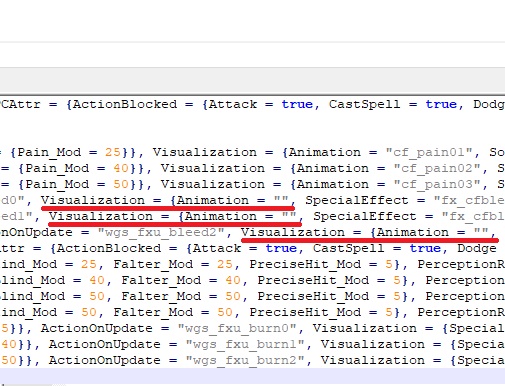Click Falter_Mod value 40

coord(233,280)
